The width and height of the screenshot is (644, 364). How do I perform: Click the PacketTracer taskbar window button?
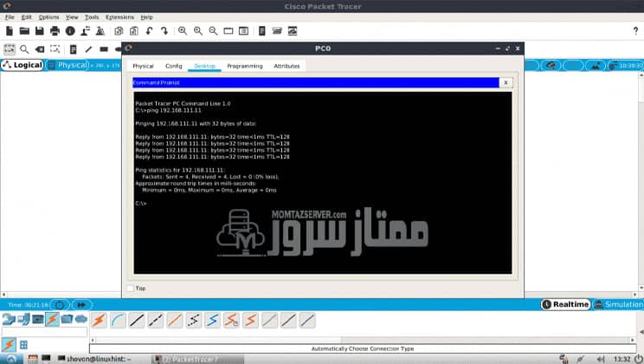click(x=197, y=359)
